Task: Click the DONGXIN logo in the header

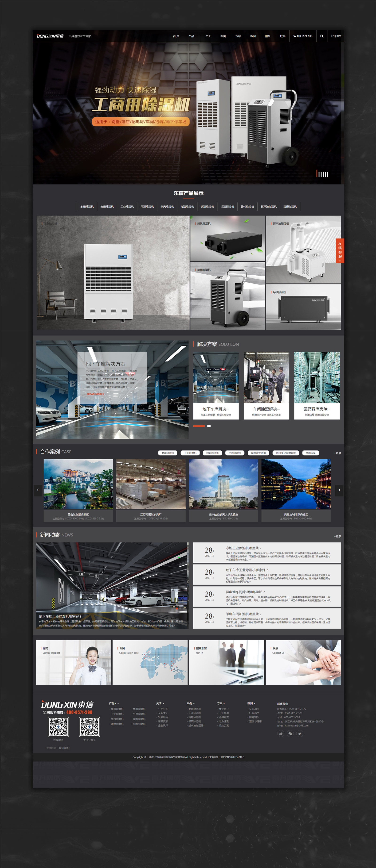Action: pos(50,36)
